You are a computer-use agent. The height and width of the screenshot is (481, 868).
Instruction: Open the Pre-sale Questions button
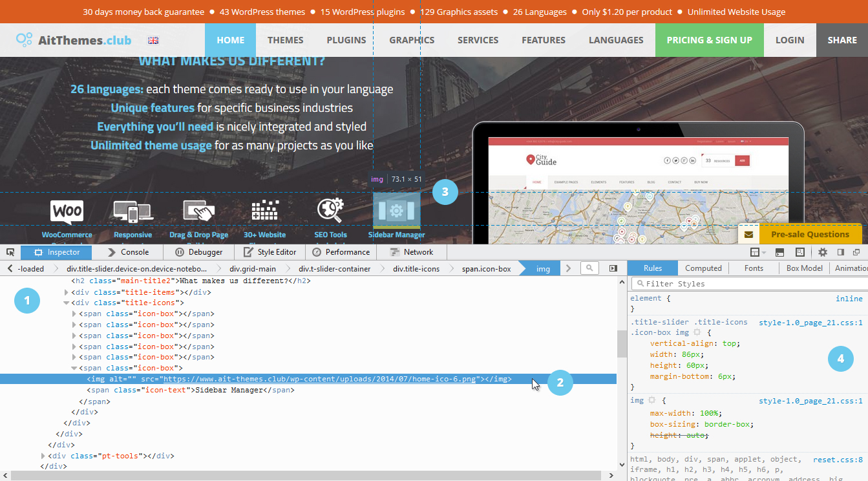[x=810, y=235]
